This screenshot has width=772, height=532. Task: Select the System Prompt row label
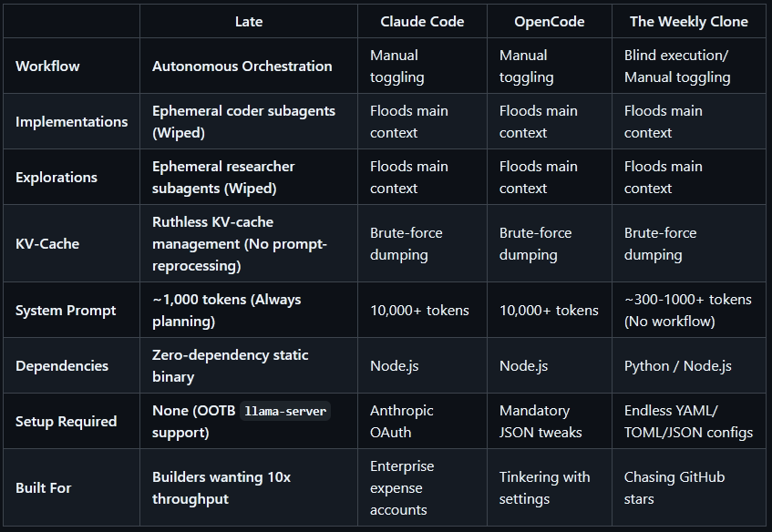[66, 311]
